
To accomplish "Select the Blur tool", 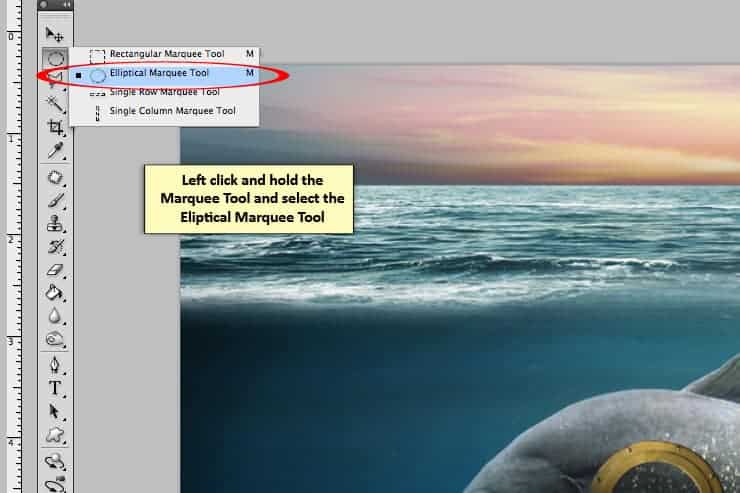I will tap(55, 316).
